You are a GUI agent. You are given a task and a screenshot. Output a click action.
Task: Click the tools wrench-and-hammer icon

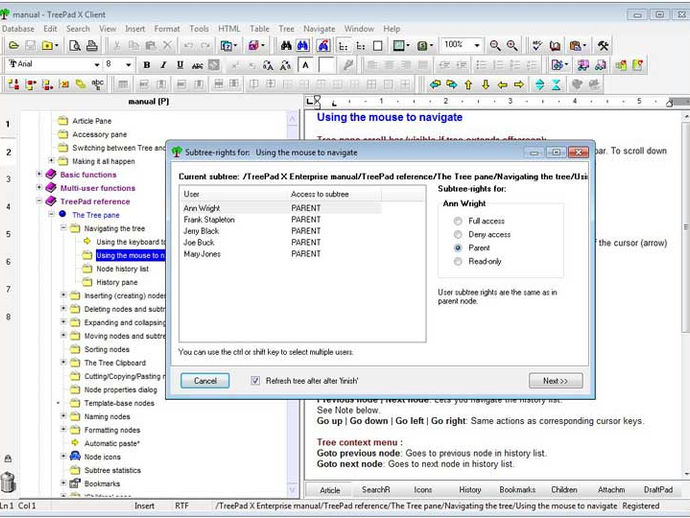603,45
